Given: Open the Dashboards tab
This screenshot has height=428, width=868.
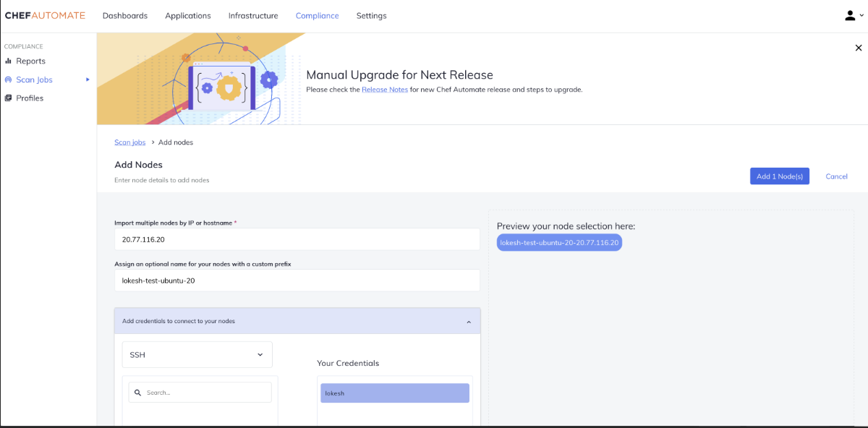Looking at the screenshot, I should coord(124,16).
